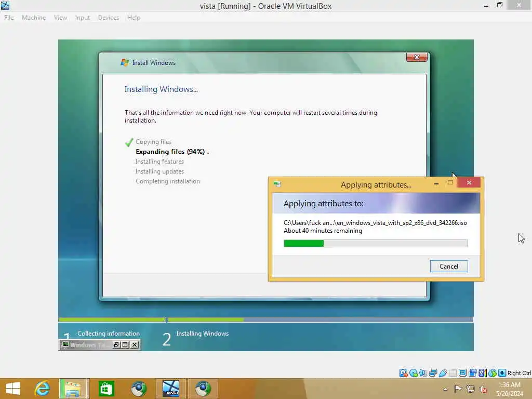Switch to the vista VirtualBox taskbar button
The width and height of the screenshot is (532, 399).
[x=170, y=389]
